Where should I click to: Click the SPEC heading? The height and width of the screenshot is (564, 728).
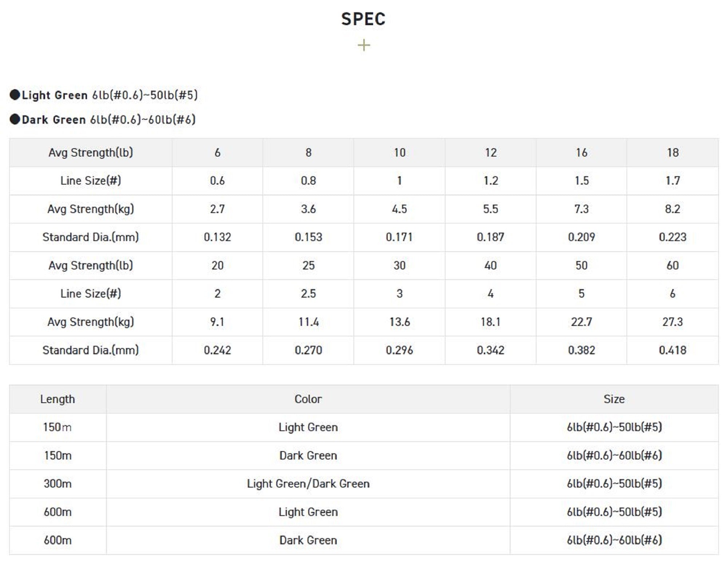363,19
